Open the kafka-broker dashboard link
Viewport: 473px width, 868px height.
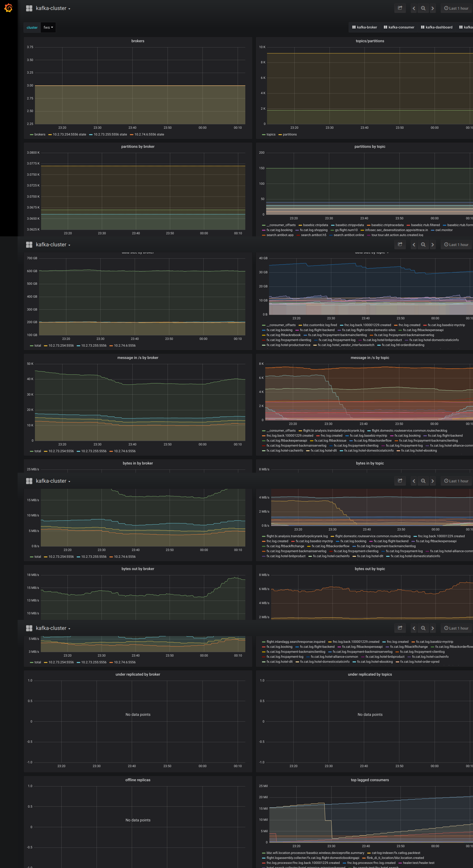point(364,27)
